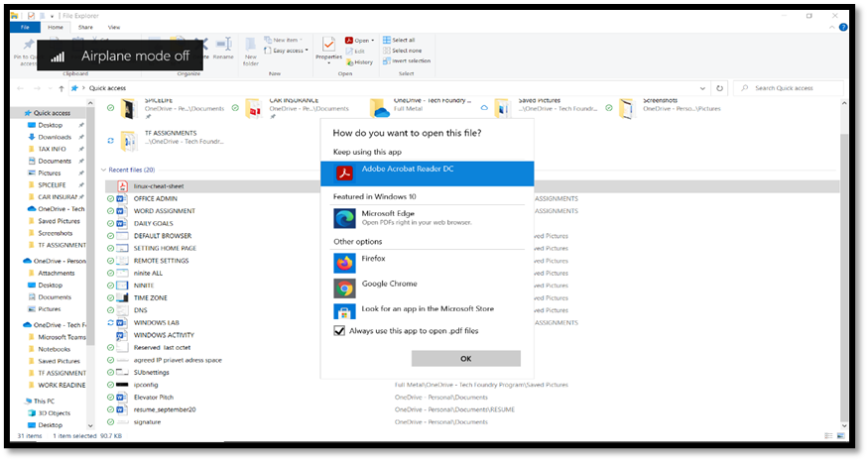Viewport: 868px width, 461px height.
Task: Click the Invert selection icon
Action: [x=387, y=60]
